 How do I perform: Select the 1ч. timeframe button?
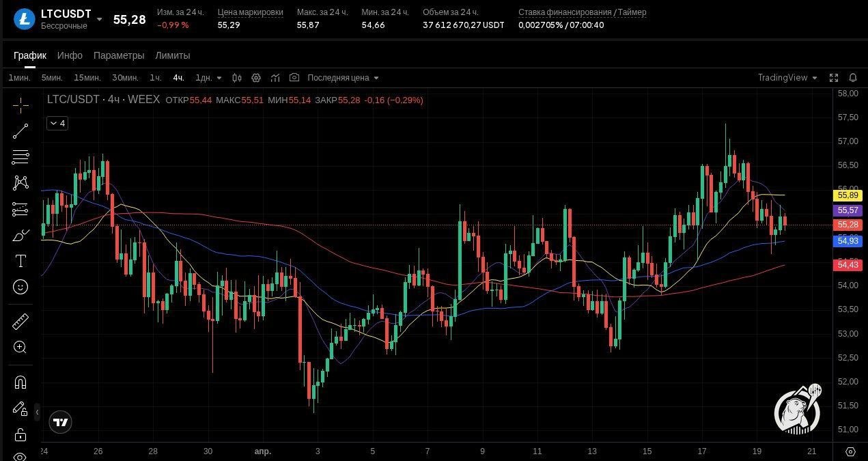(x=156, y=78)
